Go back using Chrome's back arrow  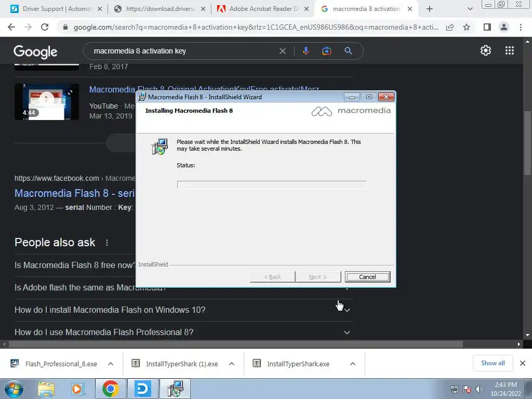(x=11, y=27)
